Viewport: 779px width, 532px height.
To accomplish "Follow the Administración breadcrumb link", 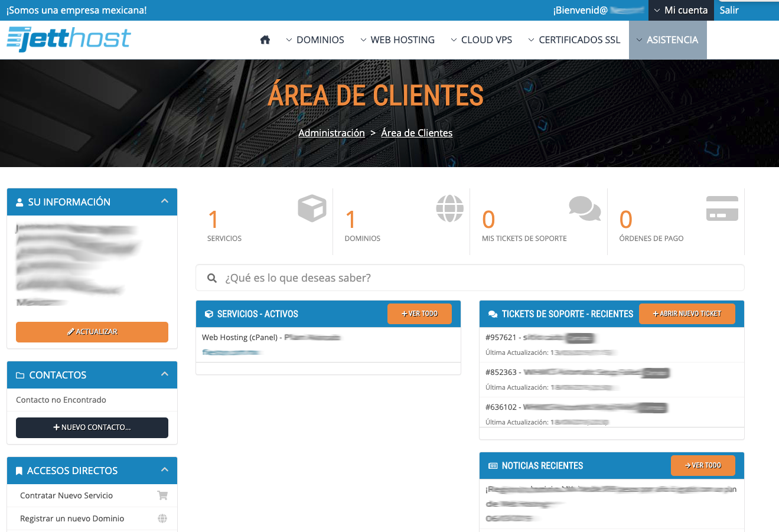I will [x=331, y=133].
